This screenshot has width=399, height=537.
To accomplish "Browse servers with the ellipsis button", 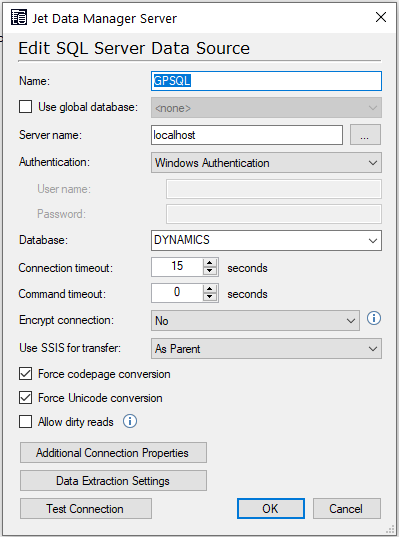I will point(365,135).
